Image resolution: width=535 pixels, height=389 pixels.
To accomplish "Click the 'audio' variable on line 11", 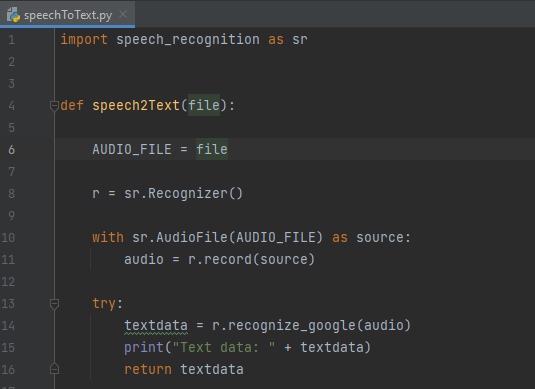I will tap(144, 259).
